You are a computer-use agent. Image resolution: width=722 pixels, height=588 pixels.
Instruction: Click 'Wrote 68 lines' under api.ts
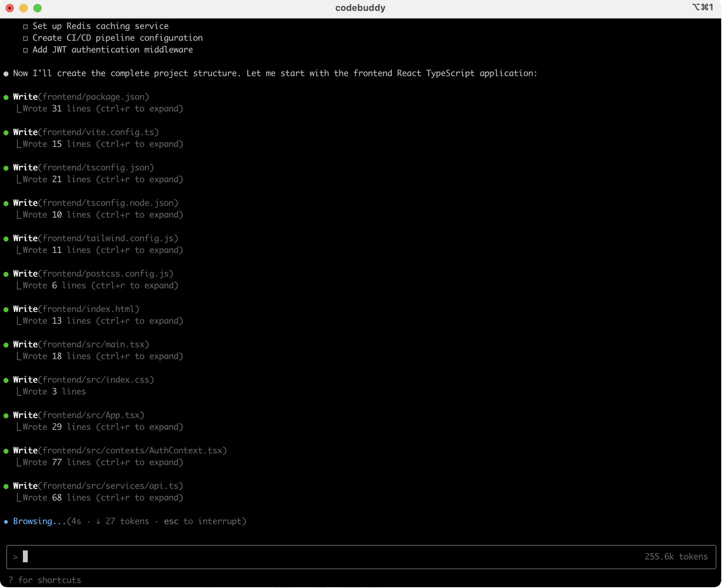pos(103,498)
